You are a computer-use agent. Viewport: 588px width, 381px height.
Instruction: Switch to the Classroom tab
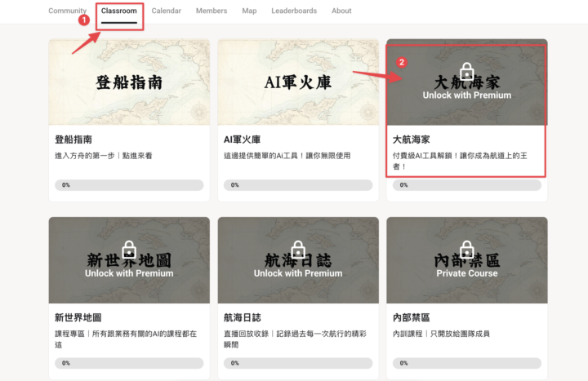coord(119,11)
